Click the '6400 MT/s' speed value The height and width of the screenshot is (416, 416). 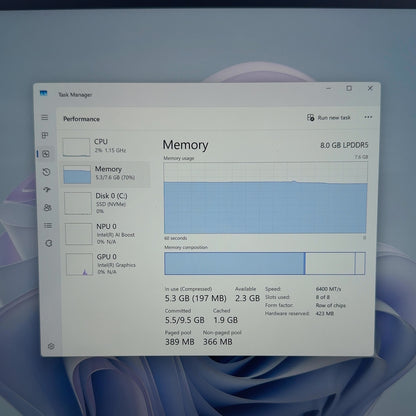tap(328, 289)
